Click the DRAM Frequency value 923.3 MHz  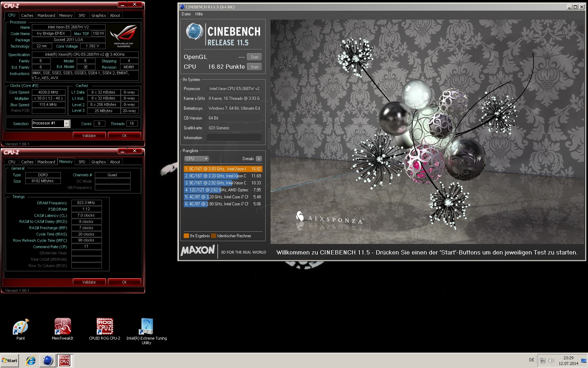click(x=86, y=203)
